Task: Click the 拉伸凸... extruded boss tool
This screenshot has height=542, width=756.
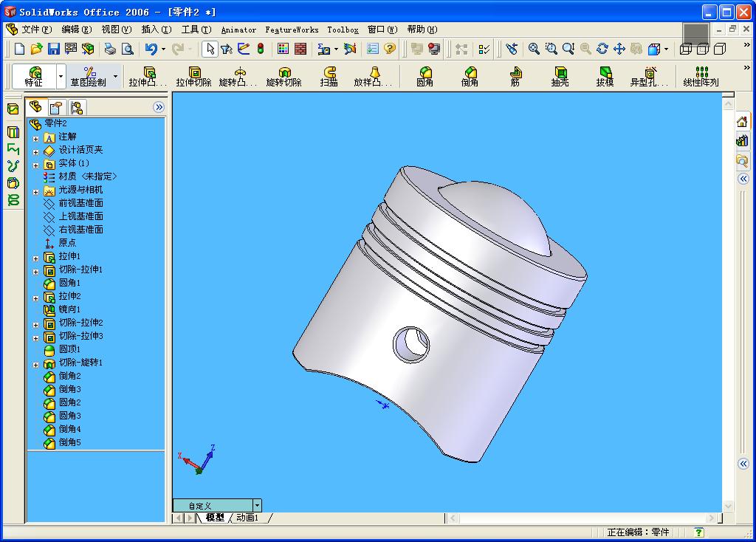Action: click(148, 77)
